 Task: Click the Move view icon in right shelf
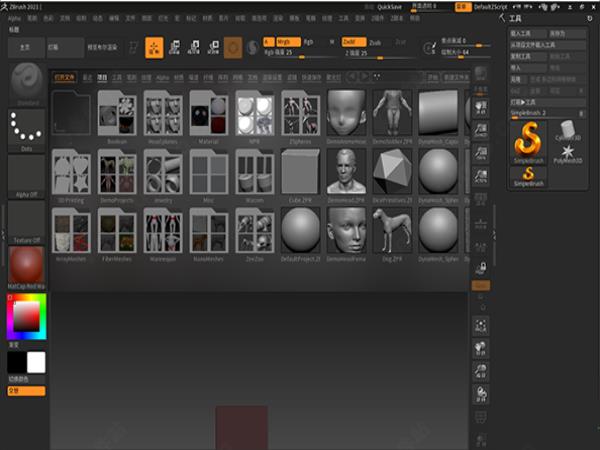(481, 349)
